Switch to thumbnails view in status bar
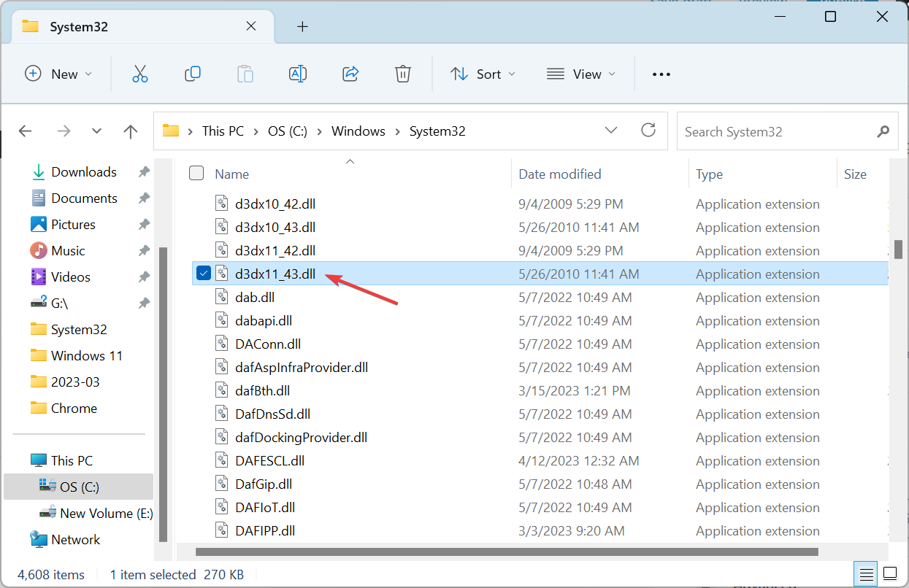 (889, 573)
